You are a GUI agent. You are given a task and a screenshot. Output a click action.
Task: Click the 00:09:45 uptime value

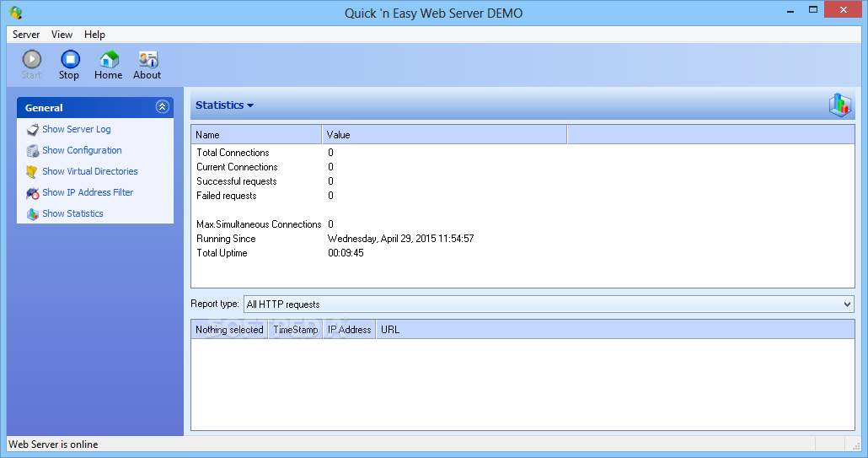coord(346,253)
